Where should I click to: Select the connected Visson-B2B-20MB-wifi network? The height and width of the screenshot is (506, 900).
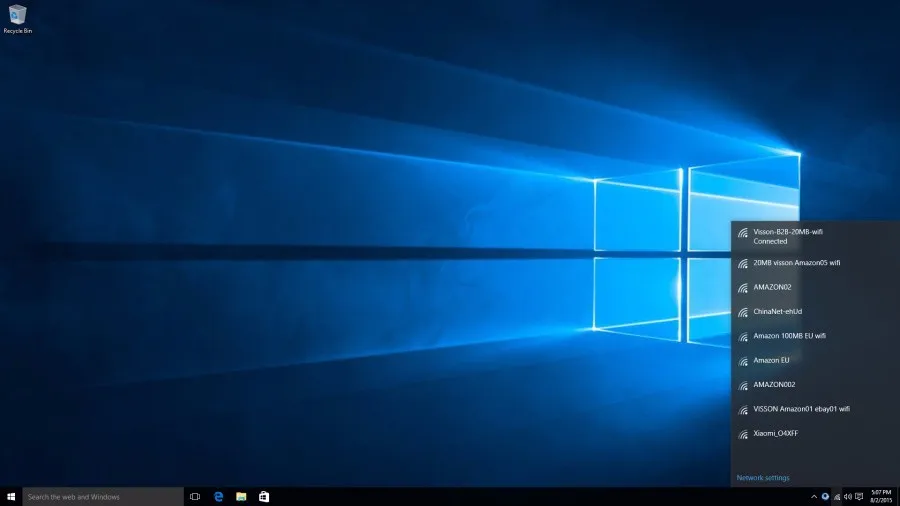tap(815, 236)
